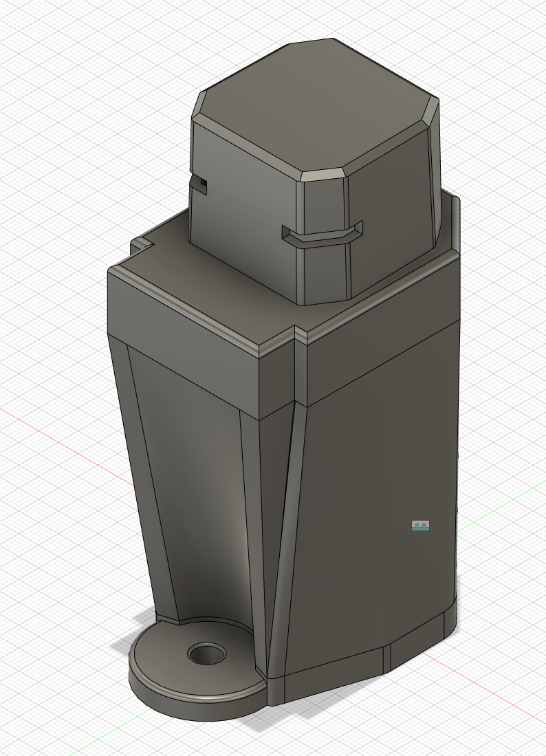The height and width of the screenshot is (756, 546).
Task: Select the rigid joint glyph on the model
Action: click(420, 526)
